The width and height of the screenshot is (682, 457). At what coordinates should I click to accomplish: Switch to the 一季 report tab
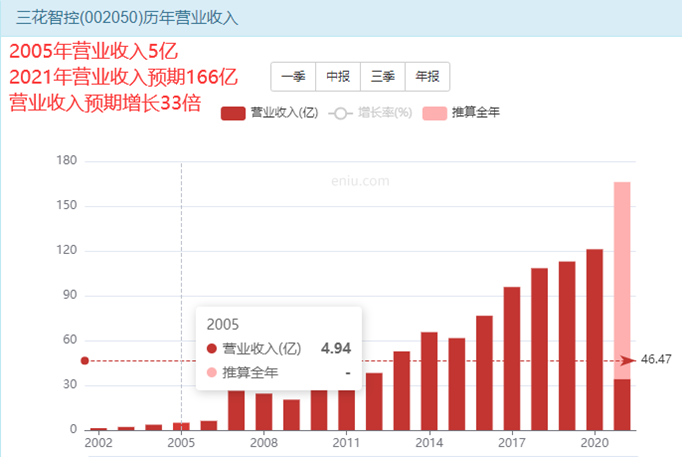coord(293,77)
